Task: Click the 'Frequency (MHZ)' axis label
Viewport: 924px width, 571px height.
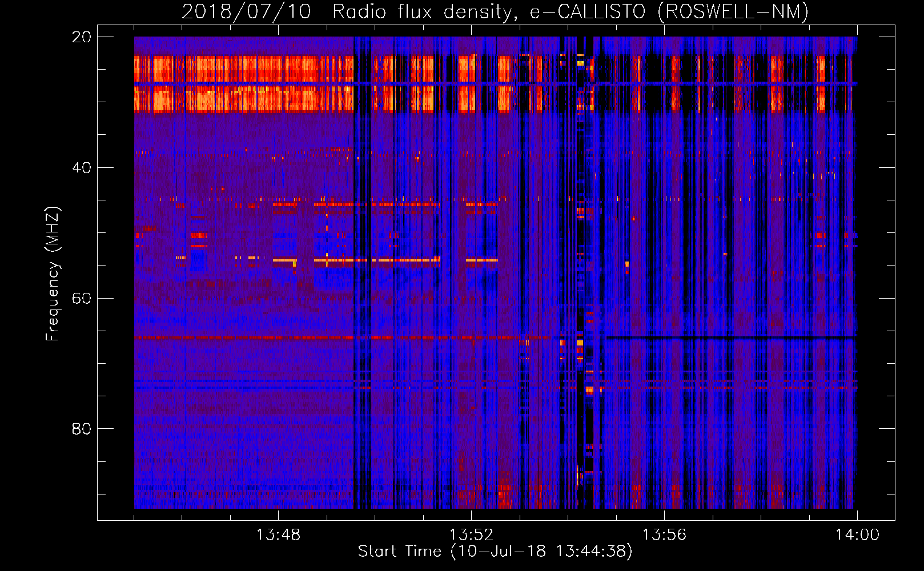Action: 53,274
